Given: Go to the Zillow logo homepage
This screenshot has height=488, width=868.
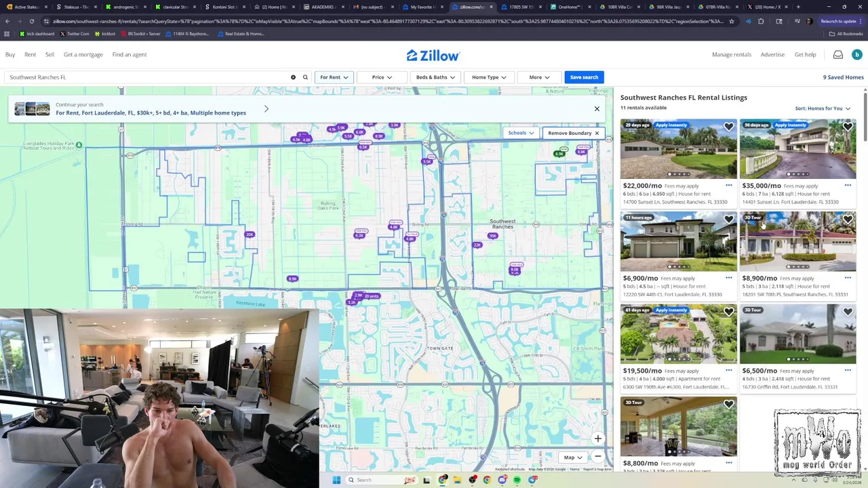Looking at the screenshot, I should tap(433, 56).
